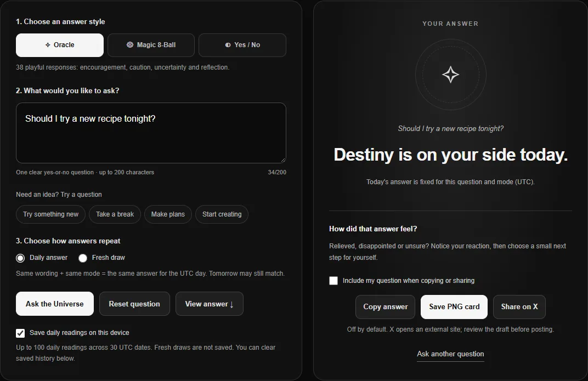Click the italic question under the star
Screen dimensions: 588x381
click(450, 128)
